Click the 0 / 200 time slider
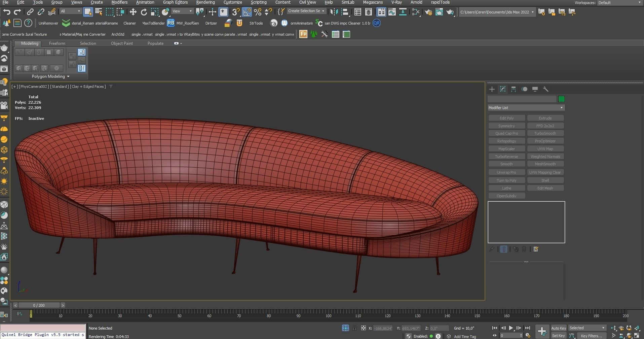The image size is (644, 339). [39, 305]
